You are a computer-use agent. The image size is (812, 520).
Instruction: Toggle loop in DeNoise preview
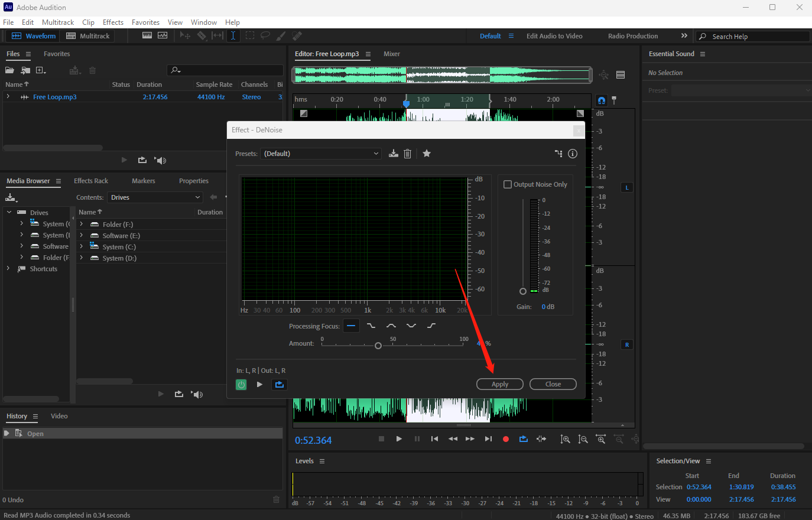click(x=279, y=385)
